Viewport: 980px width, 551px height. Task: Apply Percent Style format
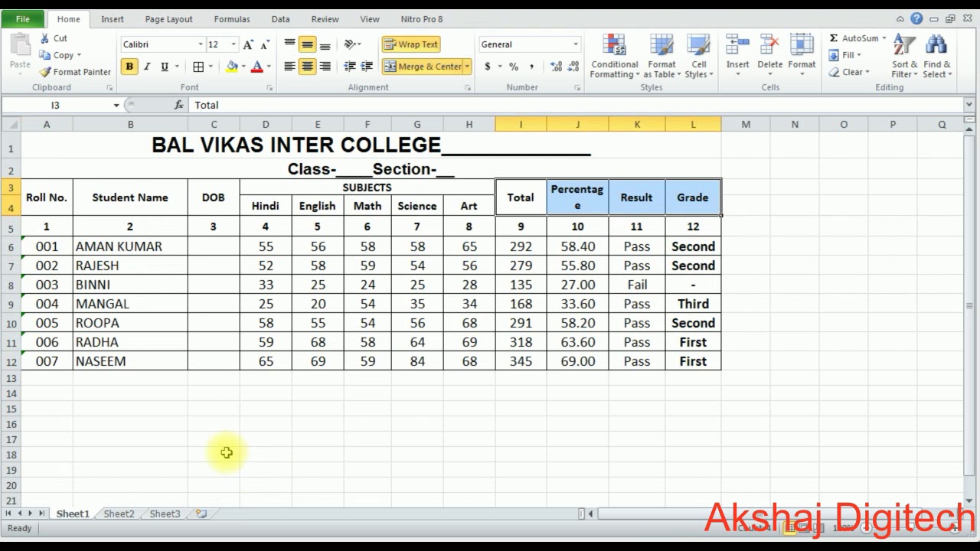click(514, 67)
